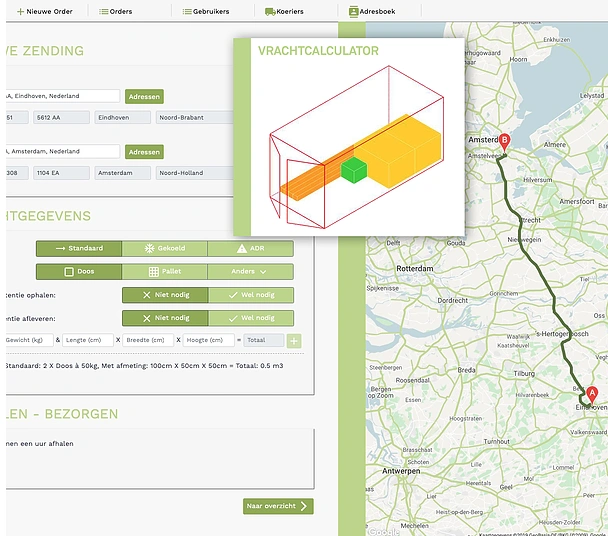This screenshot has height=536, width=608.
Task: Set afleveren assistance to Niet nodig
Action: [x=165, y=318]
